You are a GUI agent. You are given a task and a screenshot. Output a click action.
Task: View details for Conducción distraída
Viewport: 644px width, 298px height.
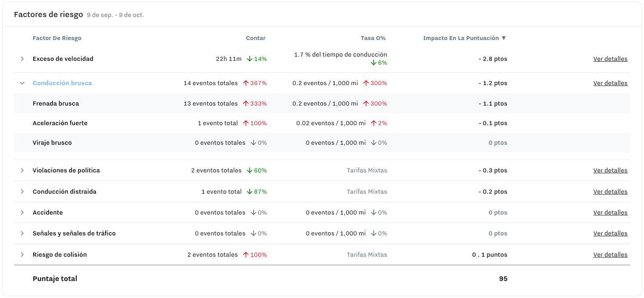coord(610,192)
